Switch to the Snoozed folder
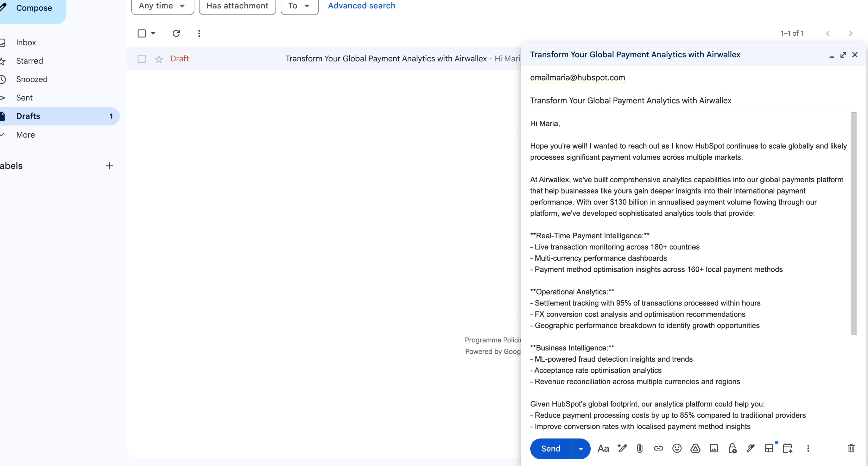 point(32,79)
